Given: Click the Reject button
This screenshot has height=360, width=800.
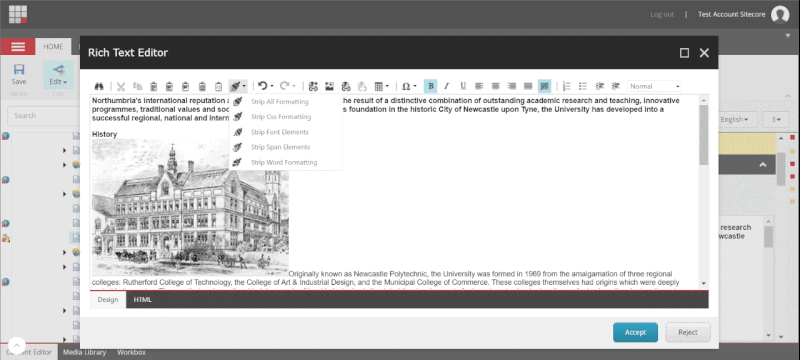Looking at the screenshot, I should click(688, 332).
